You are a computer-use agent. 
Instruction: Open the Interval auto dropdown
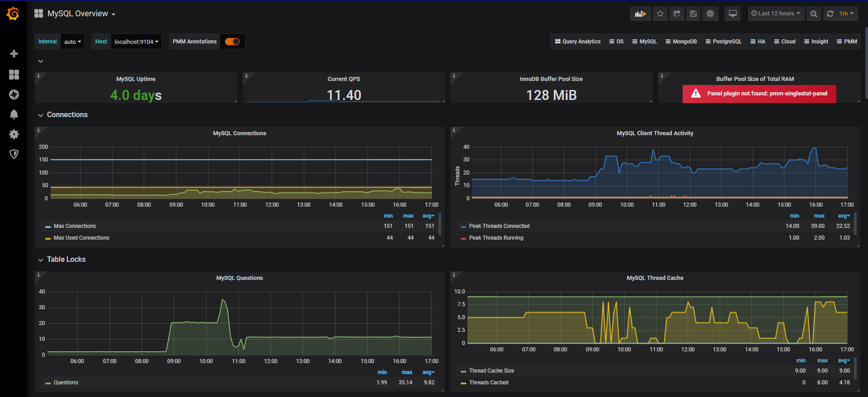(72, 42)
